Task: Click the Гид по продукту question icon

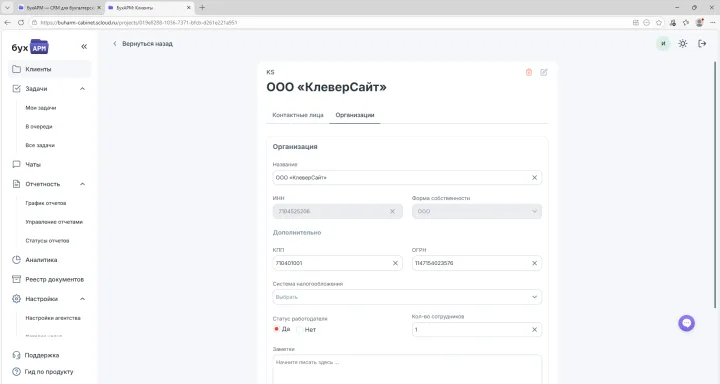Action: [x=17, y=372]
